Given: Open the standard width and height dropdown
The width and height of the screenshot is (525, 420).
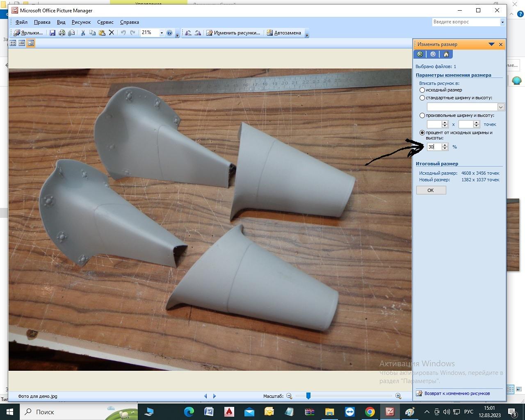Looking at the screenshot, I should coord(500,107).
